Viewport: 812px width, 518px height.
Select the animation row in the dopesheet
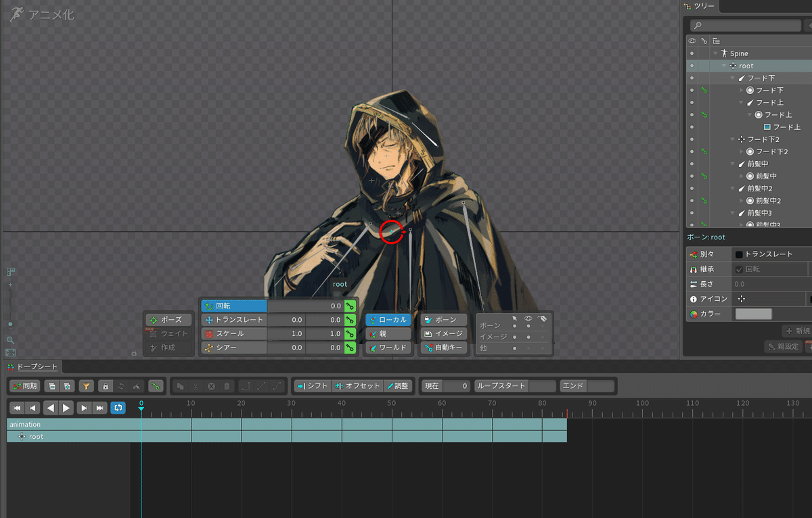(x=287, y=425)
